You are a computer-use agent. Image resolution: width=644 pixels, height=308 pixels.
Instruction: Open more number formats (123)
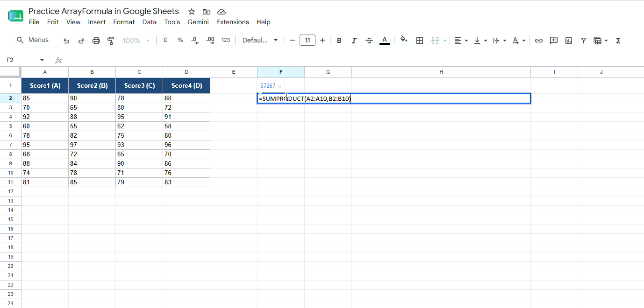pos(226,41)
